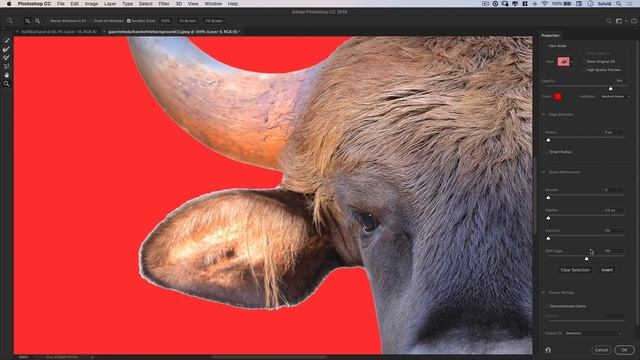Select the Hand tool
The height and width of the screenshot is (360, 640).
click(x=7, y=75)
